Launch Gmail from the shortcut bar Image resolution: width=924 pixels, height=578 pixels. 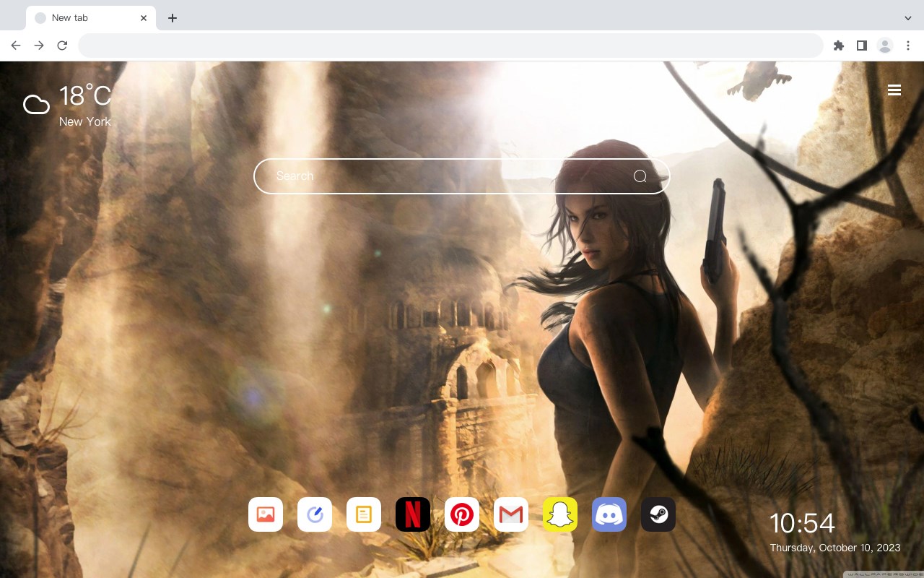(511, 514)
